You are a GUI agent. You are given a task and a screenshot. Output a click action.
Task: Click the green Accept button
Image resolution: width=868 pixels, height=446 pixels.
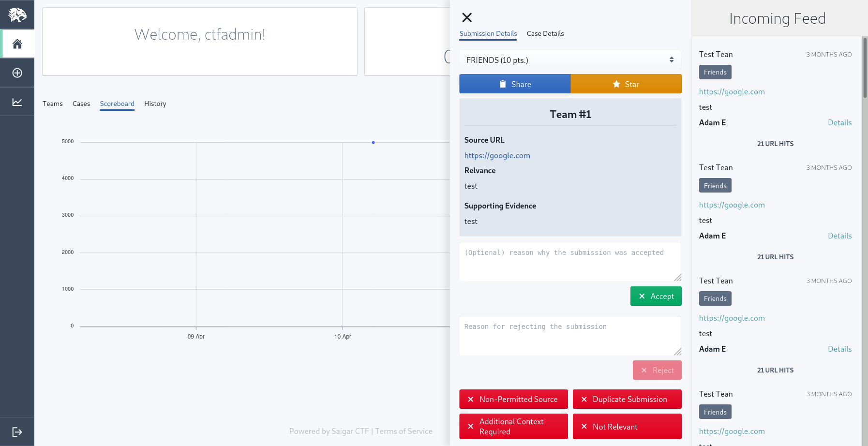[656, 296]
